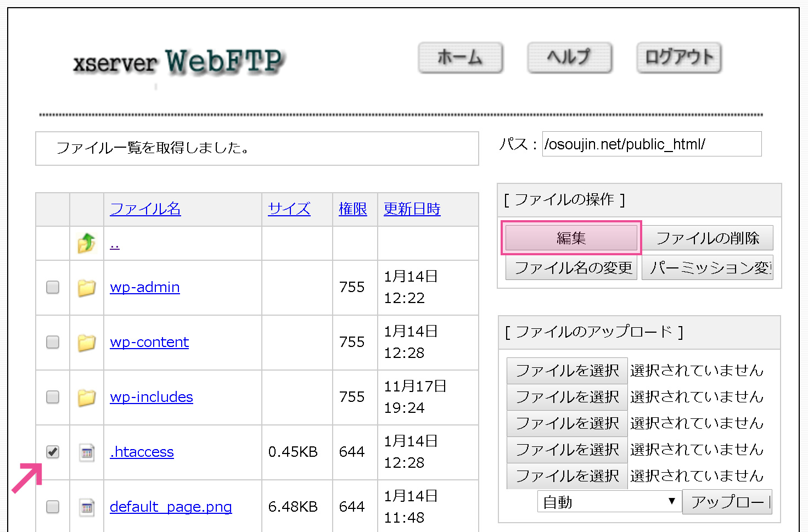The height and width of the screenshot is (532, 808).
Task: Go to ホーム from the top navigation
Action: (460, 58)
